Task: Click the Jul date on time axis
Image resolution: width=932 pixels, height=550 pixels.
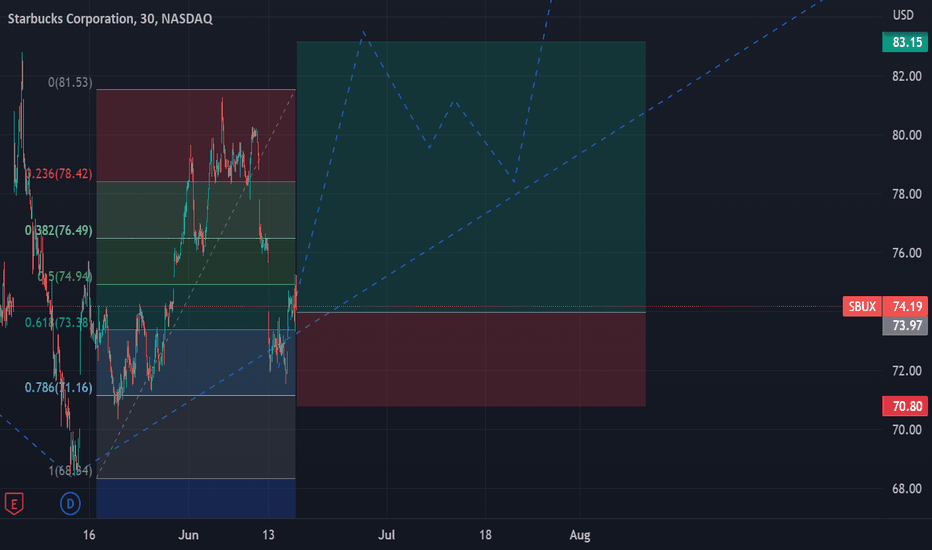Action: [x=386, y=535]
